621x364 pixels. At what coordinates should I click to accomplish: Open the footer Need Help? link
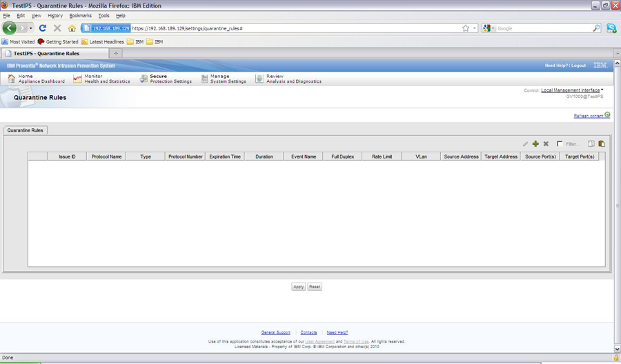click(x=337, y=332)
